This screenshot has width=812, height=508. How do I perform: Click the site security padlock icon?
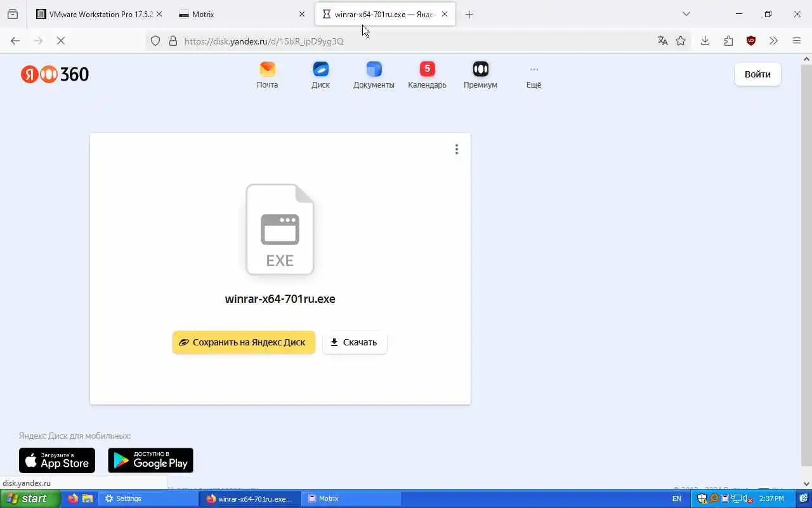173,41
